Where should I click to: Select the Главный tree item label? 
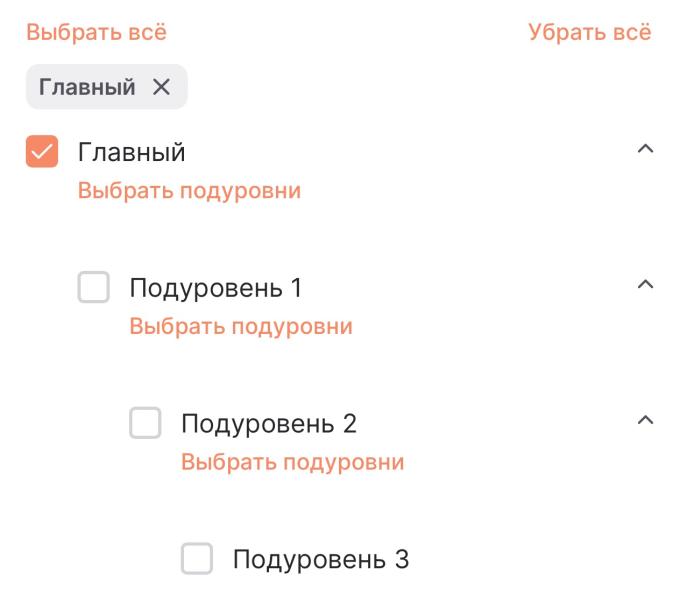tap(131, 152)
